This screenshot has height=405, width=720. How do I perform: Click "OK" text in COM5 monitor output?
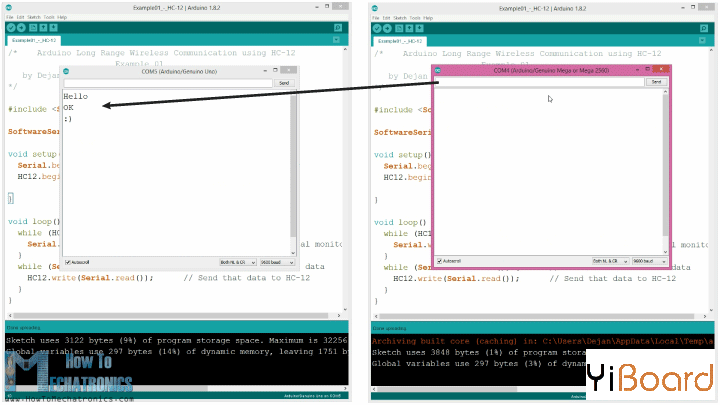(x=68, y=108)
